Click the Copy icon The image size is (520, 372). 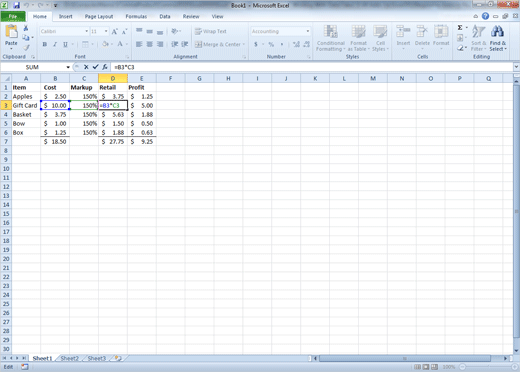coord(26,37)
